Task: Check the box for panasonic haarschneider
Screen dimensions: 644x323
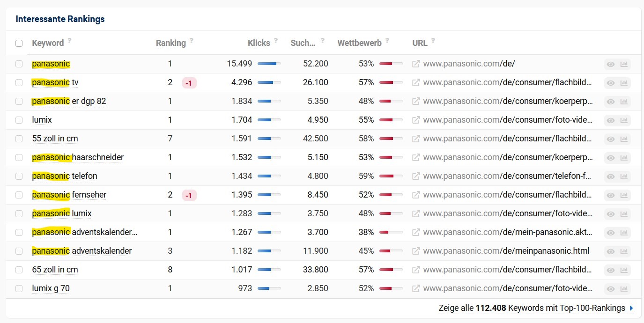Action: point(19,157)
